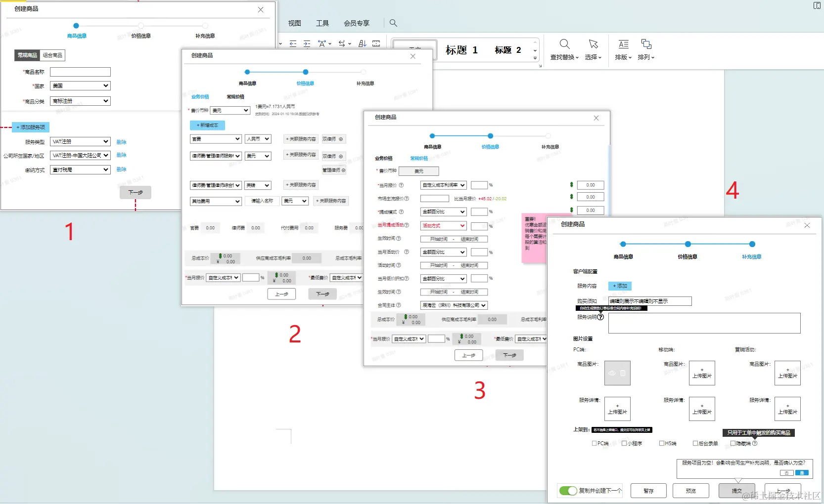Viewport: 824px width, 504px height.
Task: Open the red 活动方式 dropdown
Action: click(443, 226)
